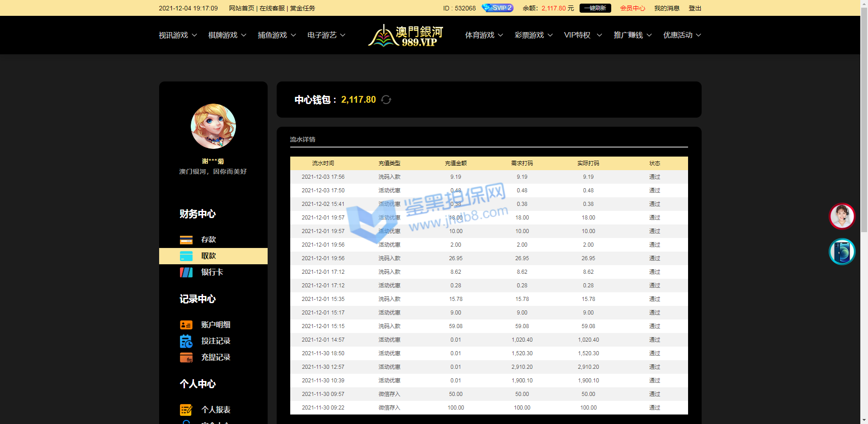Click the withdrawal (取款) icon in sidebar
Screen dimensions: 868x424
(186, 256)
